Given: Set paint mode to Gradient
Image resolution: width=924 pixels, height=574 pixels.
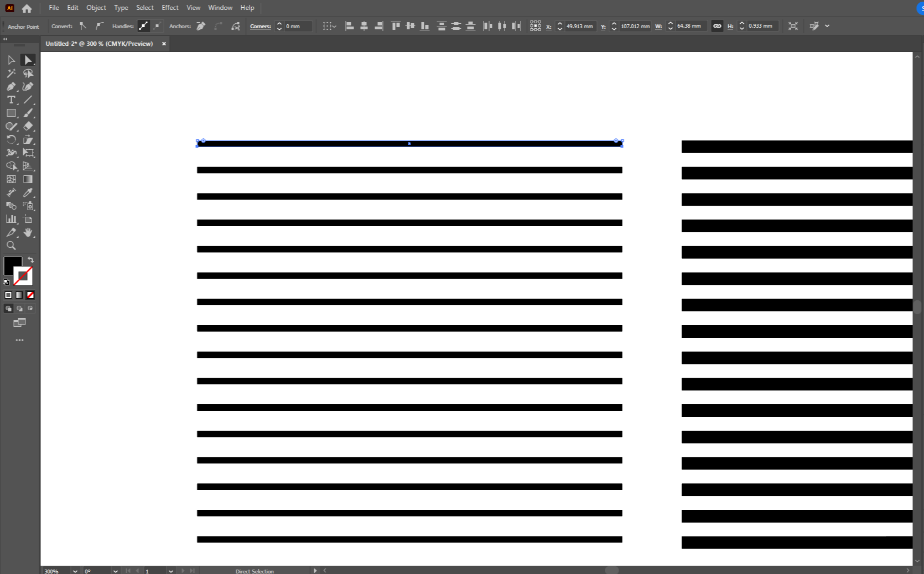Looking at the screenshot, I should pyautogui.click(x=19, y=295).
